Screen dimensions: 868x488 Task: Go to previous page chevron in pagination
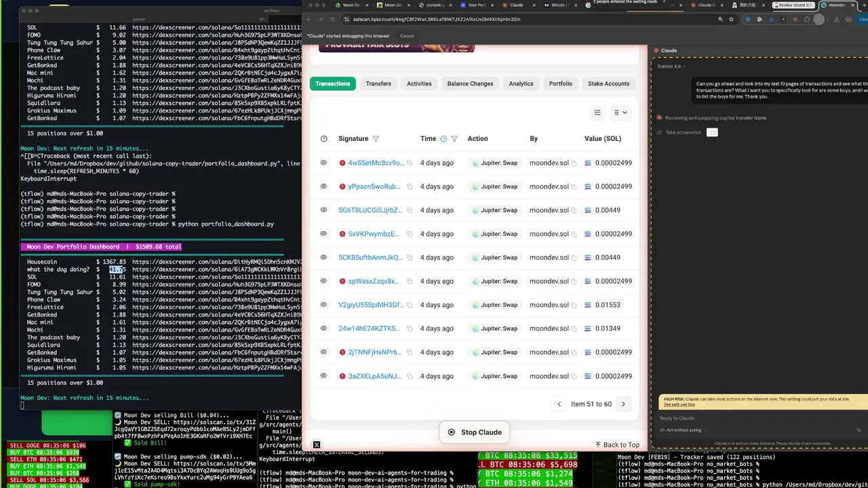tap(559, 404)
